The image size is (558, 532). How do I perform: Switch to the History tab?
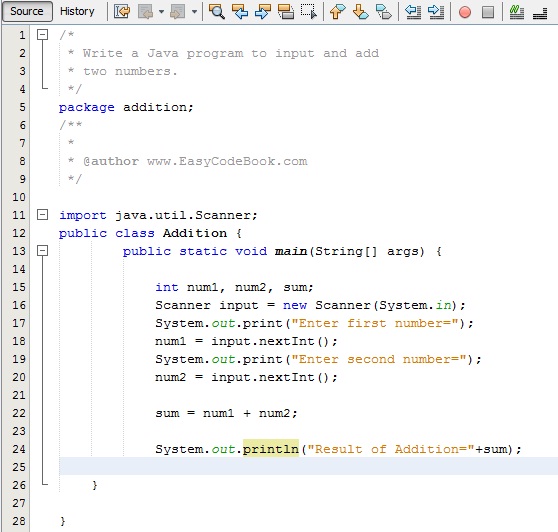(x=77, y=11)
